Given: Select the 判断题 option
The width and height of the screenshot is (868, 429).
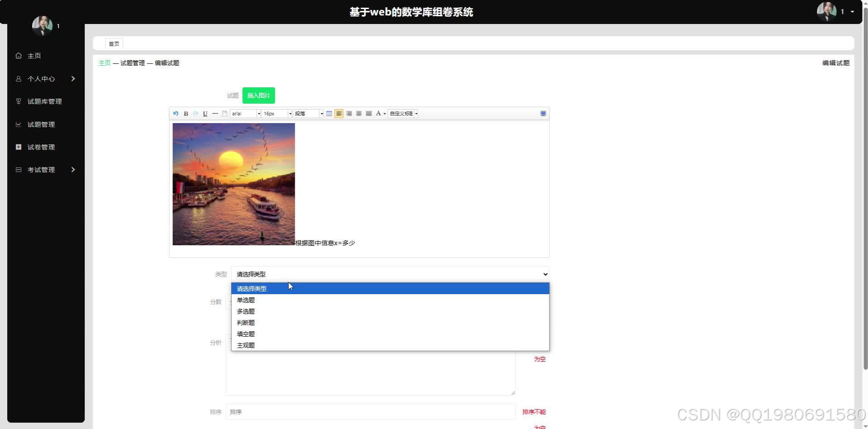Looking at the screenshot, I should coord(390,323).
